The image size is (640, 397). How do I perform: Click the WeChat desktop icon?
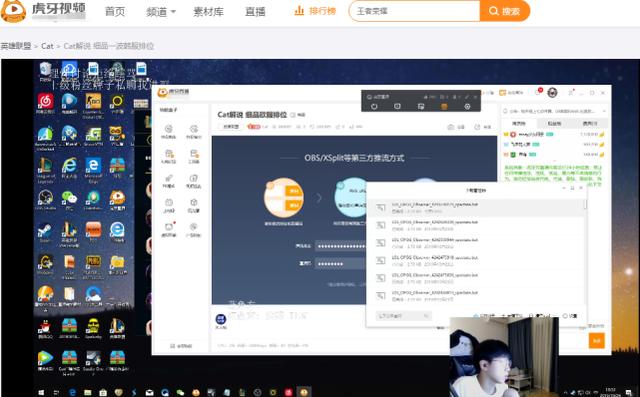[69, 200]
